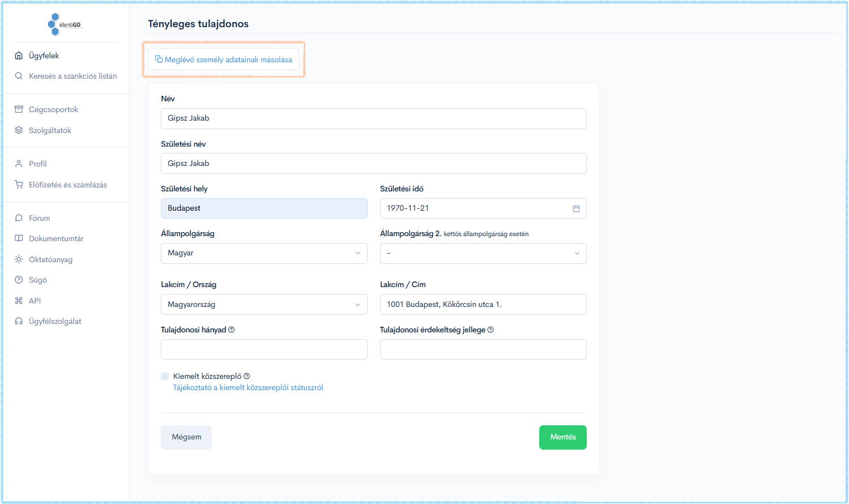Click the Születési hely field with Budapest
Screen dimensions: 849x504
264,208
